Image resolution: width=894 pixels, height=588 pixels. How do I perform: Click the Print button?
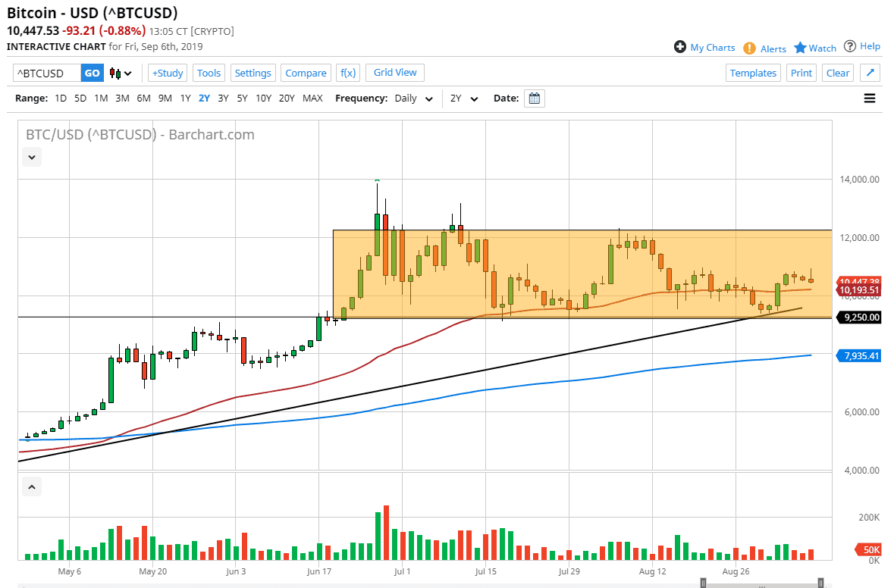click(x=801, y=73)
